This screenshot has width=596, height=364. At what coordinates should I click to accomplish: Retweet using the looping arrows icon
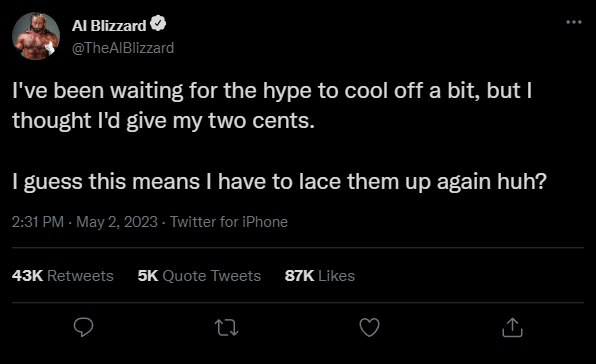(227, 328)
